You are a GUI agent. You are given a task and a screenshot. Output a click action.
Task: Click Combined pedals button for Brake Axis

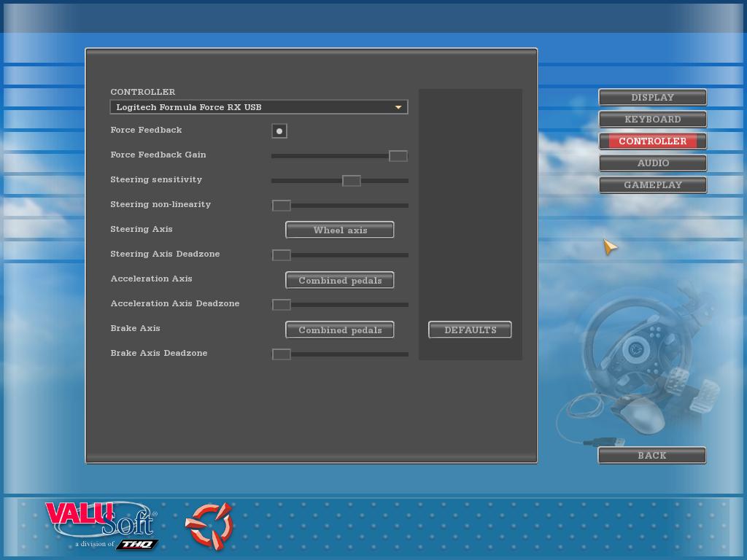click(339, 330)
